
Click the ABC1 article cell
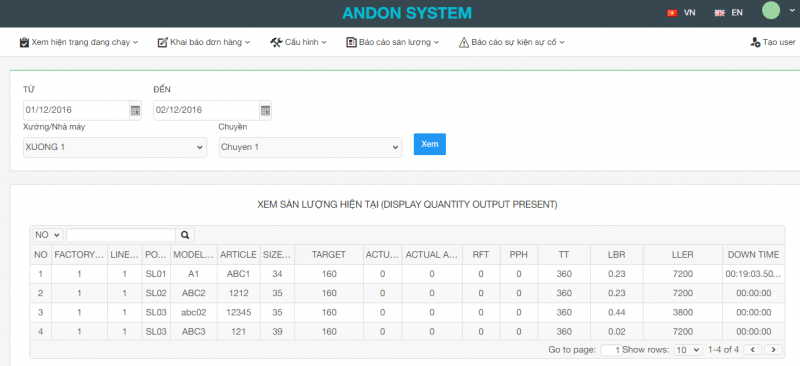pos(238,274)
